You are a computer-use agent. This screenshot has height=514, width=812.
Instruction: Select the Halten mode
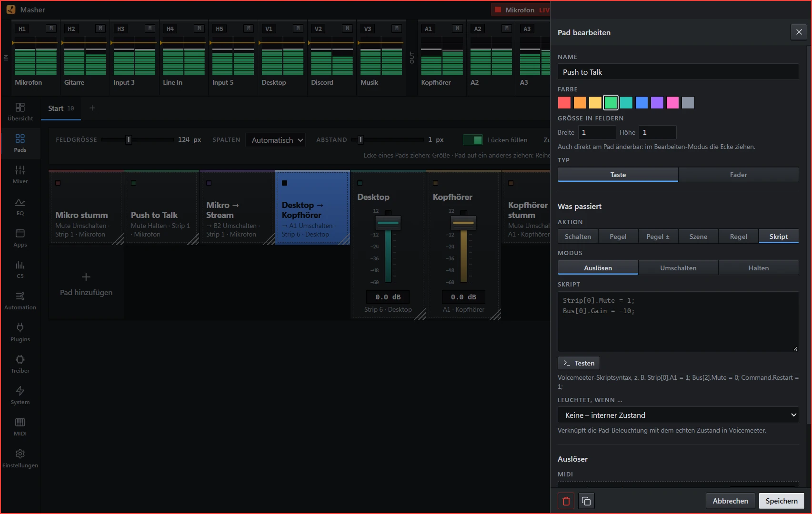click(x=758, y=268)
